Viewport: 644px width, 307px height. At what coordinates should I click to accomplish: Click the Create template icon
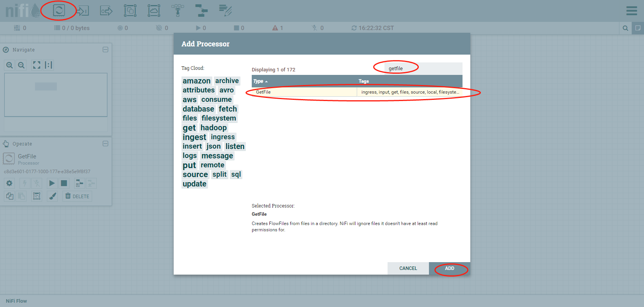coord(79,183)
